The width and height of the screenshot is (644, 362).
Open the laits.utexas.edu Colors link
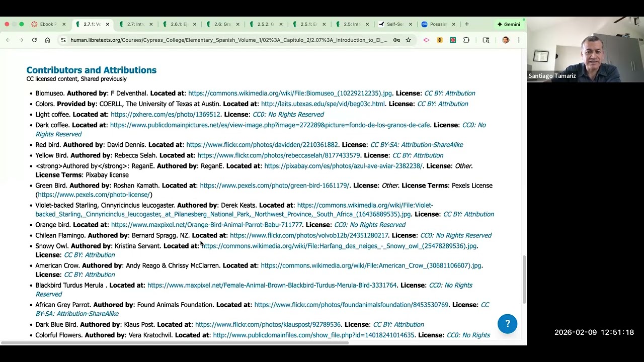pyautogui.click(x=323, y=104)
